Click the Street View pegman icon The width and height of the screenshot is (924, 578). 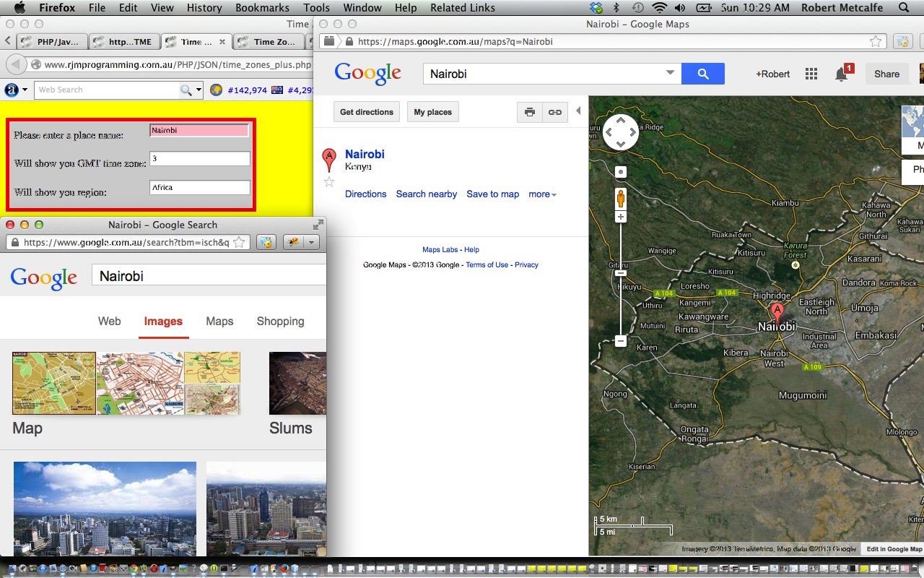click(621, 199)
